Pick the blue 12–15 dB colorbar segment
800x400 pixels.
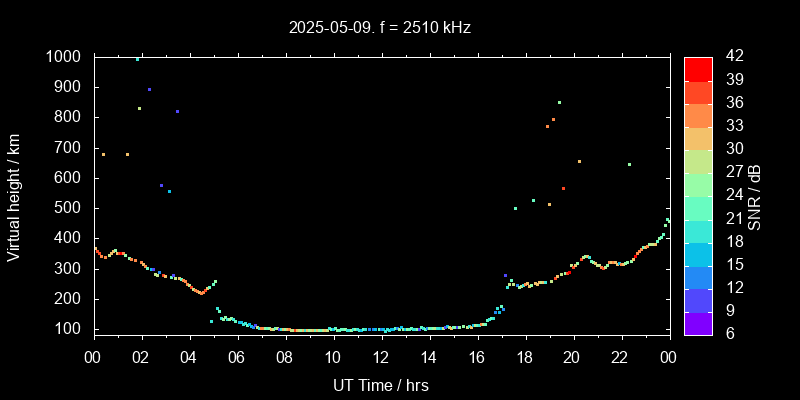click(x=698, y=276)
